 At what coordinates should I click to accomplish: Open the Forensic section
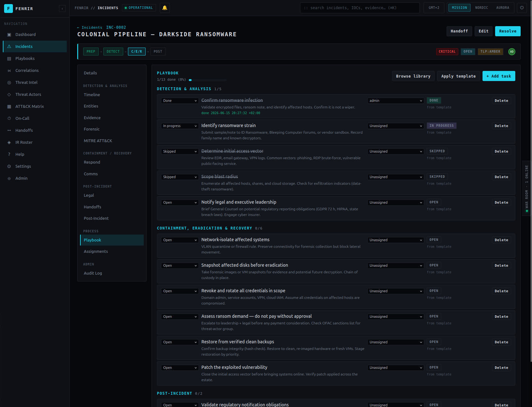(112, 129)
